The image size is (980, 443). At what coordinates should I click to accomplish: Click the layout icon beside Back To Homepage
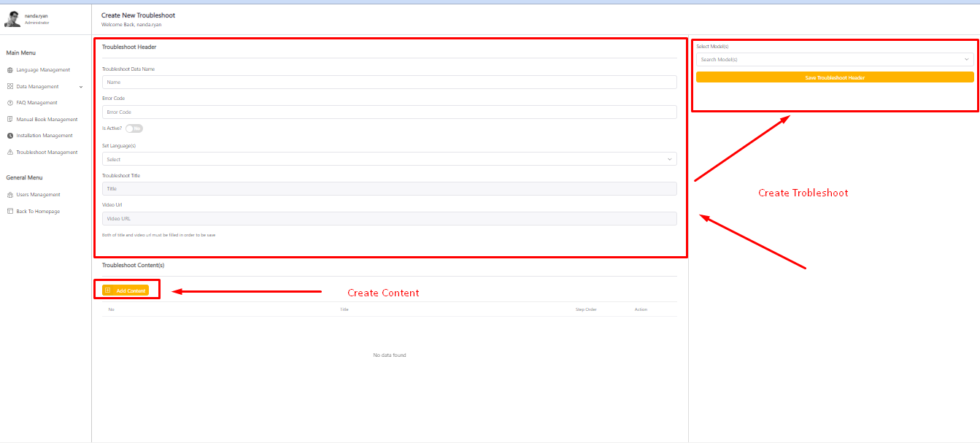[9, 212]
